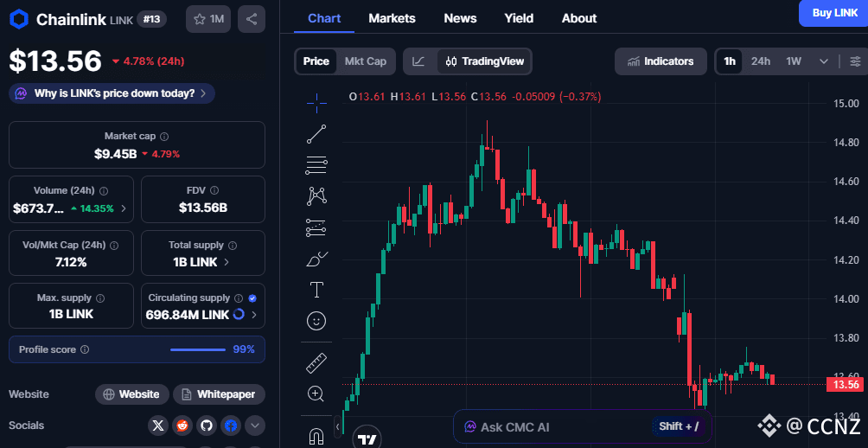Activate the ruler measure tool
The width and height of the screenshot is (868, 448).
[316, 363]
